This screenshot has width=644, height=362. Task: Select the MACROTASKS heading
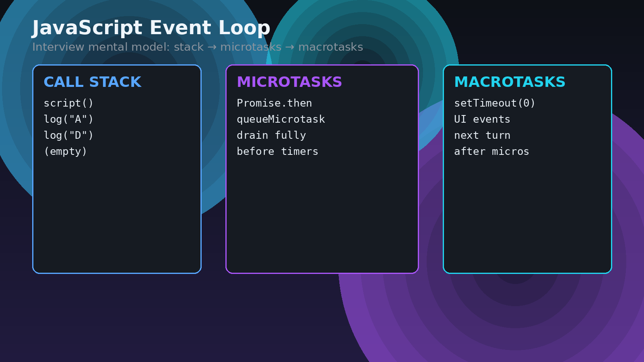510,82
